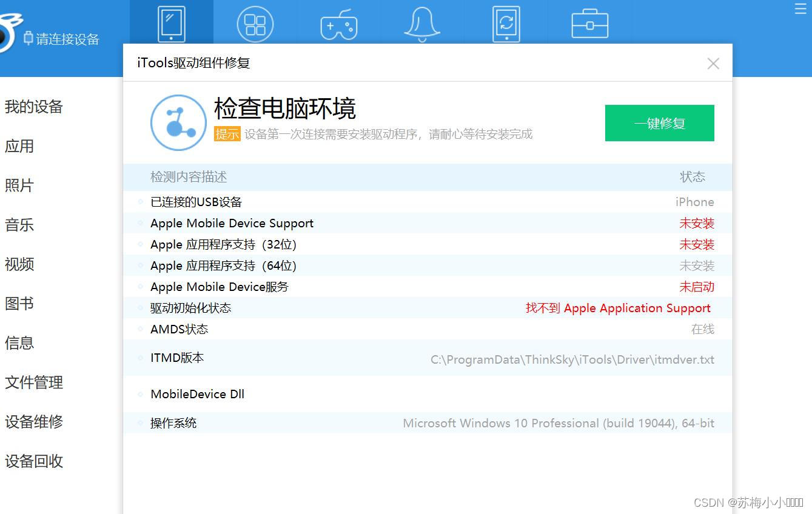Image resolution: width=812 pixels, height=514 pixels.
Task: Click the 检测内容描述 column header
Action: click(x=189, y=177)
